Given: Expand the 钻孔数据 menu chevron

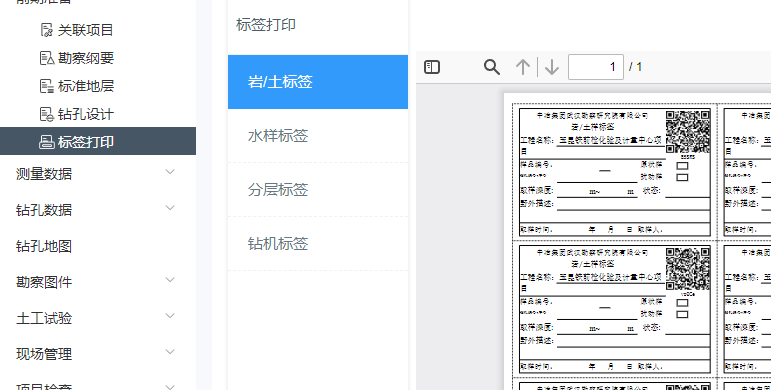Looking at the screenshot, I should click(170, 208).
